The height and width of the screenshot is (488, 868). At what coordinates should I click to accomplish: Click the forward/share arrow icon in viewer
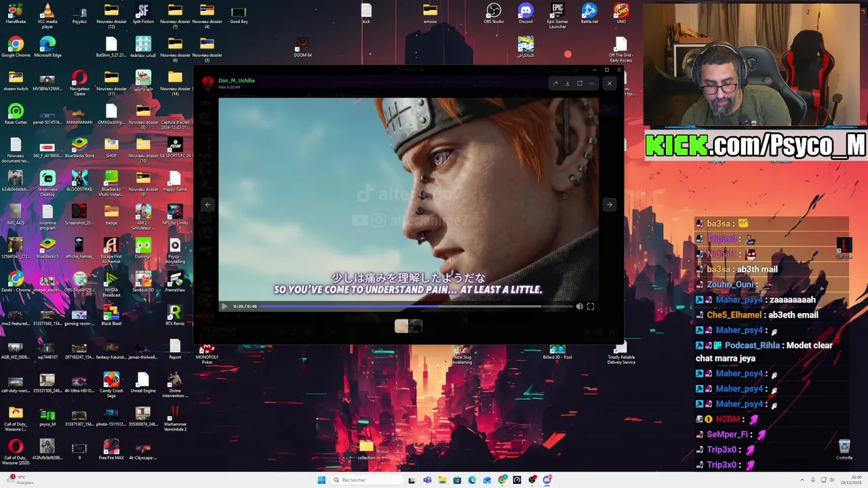[555, 83]
